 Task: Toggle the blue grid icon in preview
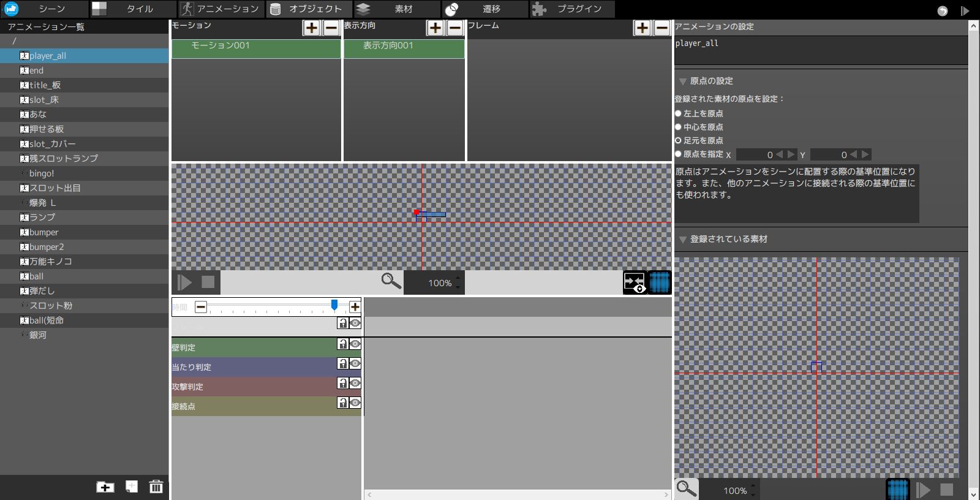[660, 282]
